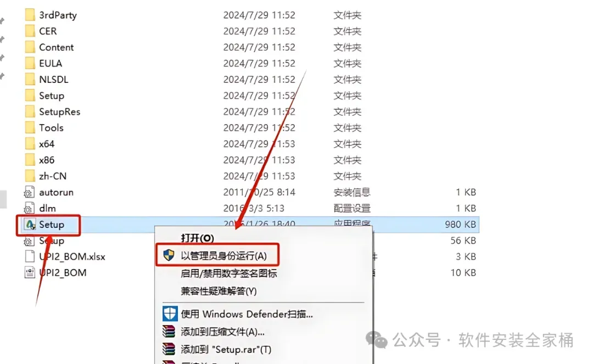Select the Setup application icon

click(30, 225)
